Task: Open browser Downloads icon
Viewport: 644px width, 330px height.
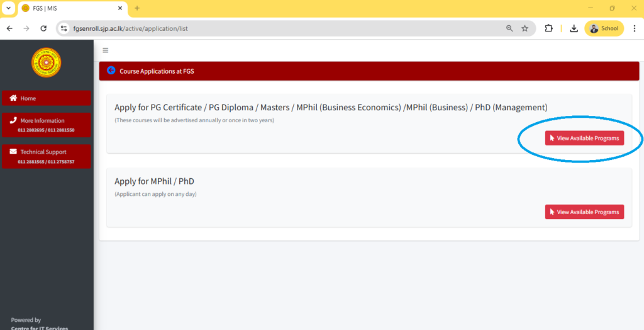Action: point(574,28)
